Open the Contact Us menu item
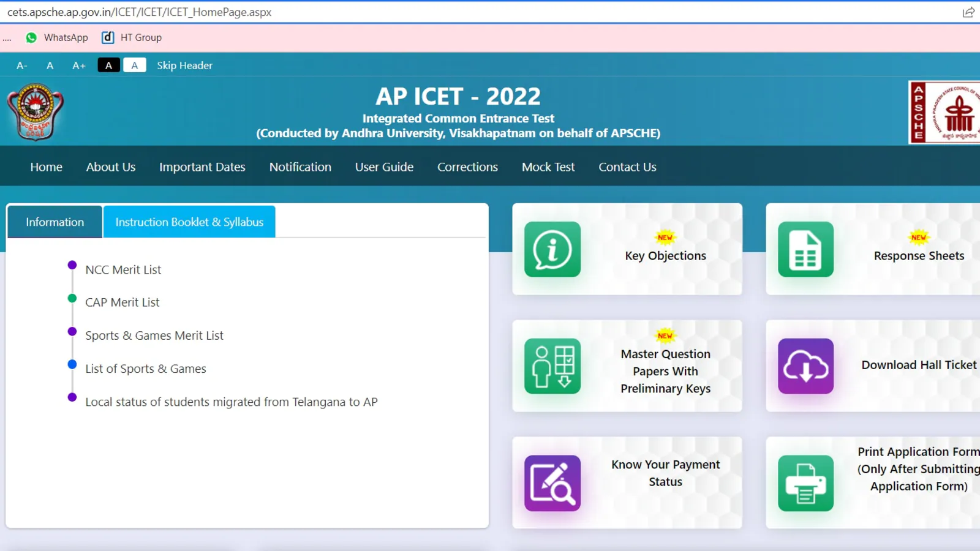Screen dimensions: 980x551 pyautogui.click(x=627, y=167)
